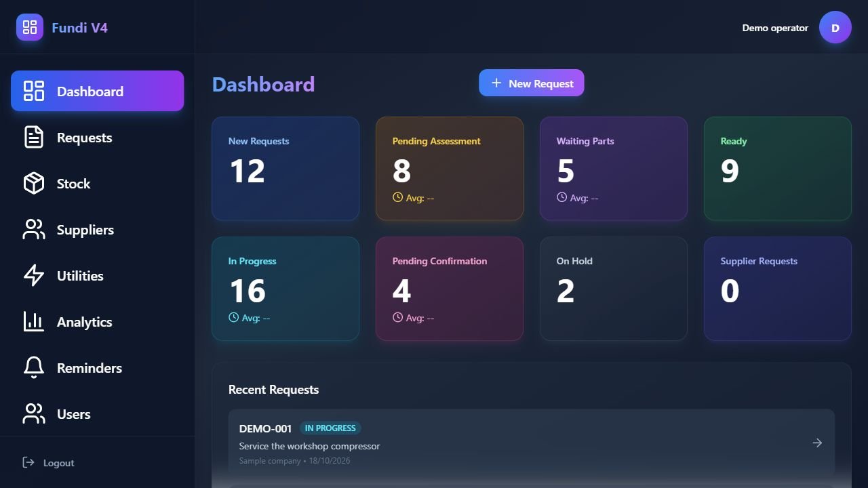Click the New Request button text
Image resolution: width=868 pixels, height=488 pixels.
coord(541,83)
